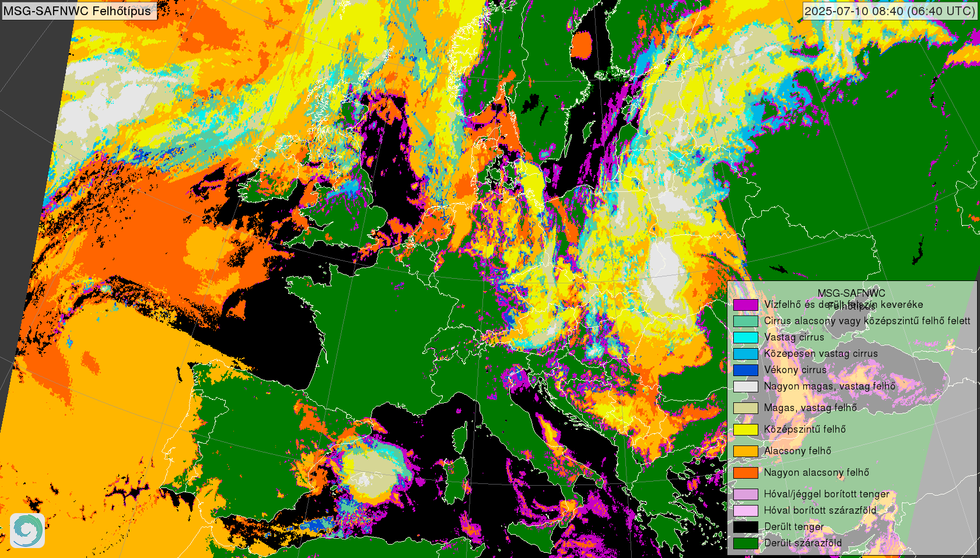Select the Vastag cirrus legend text
The width and height of the screenshot is (980, 558).
794,337
